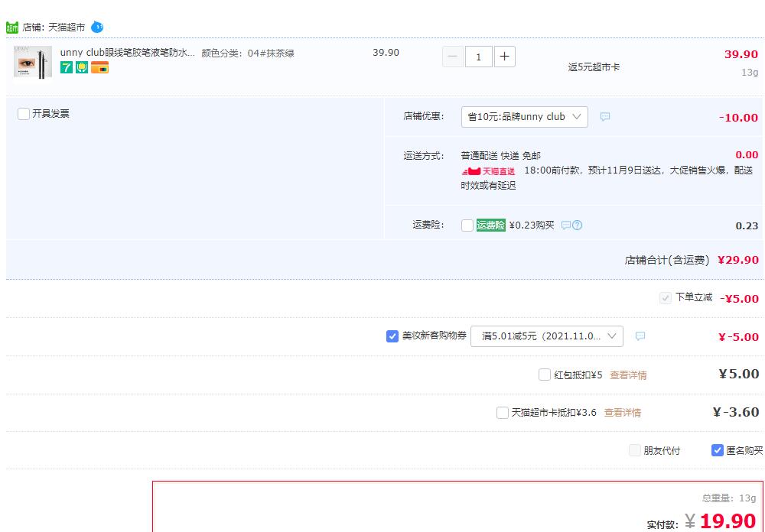Enable the 开具发票 invoice checkbox
Viewport: 765px width, 532px height.
pos(24,114)
